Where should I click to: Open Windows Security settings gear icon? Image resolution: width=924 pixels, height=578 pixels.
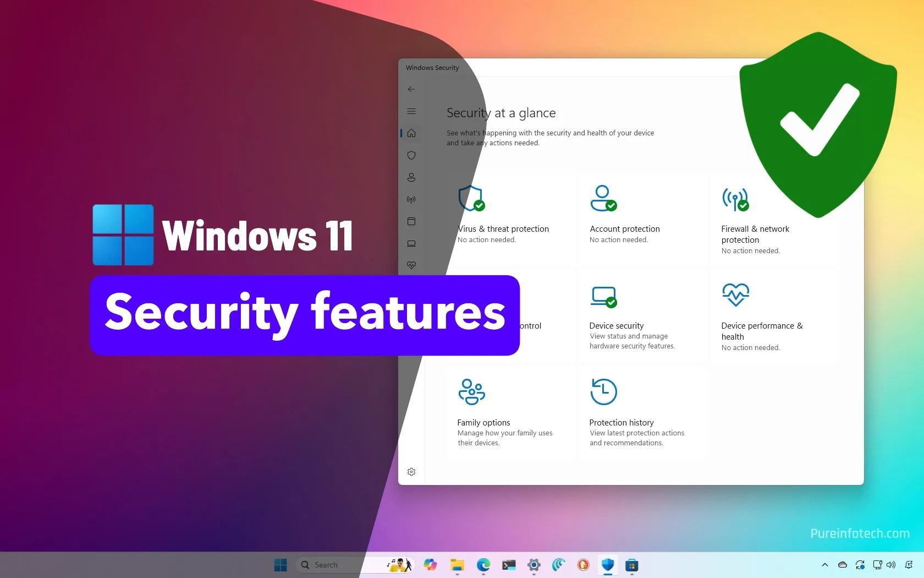pos(411,472)
